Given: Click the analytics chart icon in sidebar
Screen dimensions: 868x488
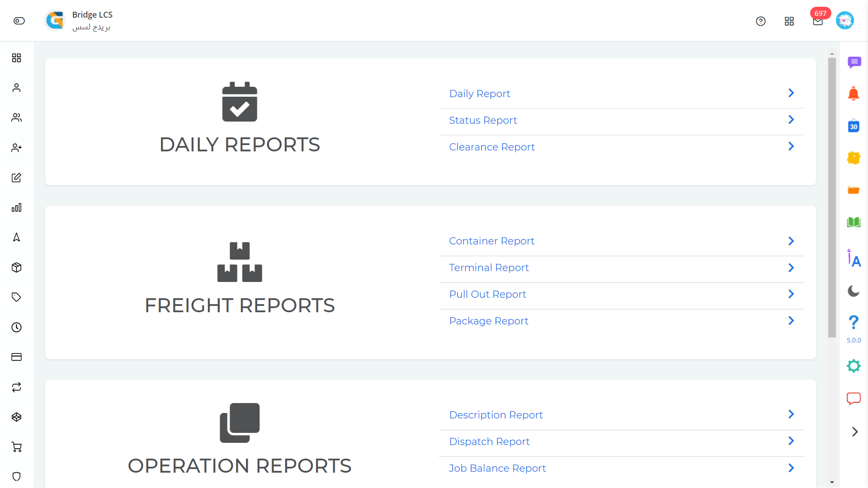Looking at the screenshot, I should coord(17,207).
